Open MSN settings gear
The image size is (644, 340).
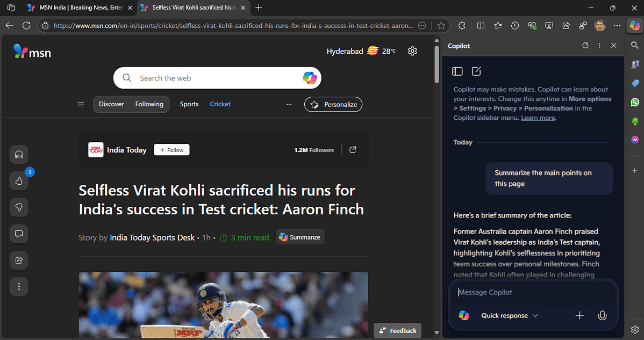(412, 51)
